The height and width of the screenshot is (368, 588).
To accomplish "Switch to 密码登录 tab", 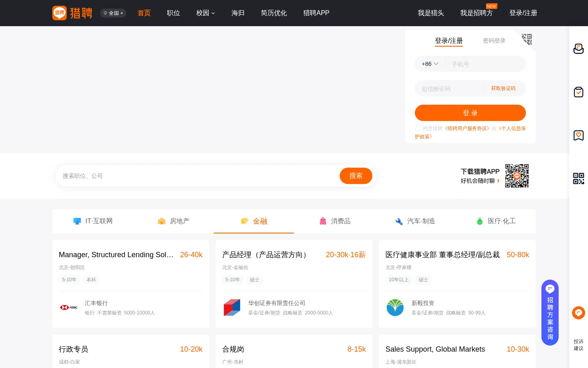I will [494, 41].
